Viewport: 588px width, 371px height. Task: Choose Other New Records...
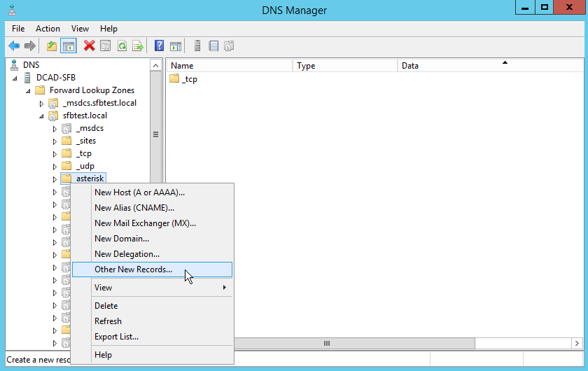coord(153,269)
